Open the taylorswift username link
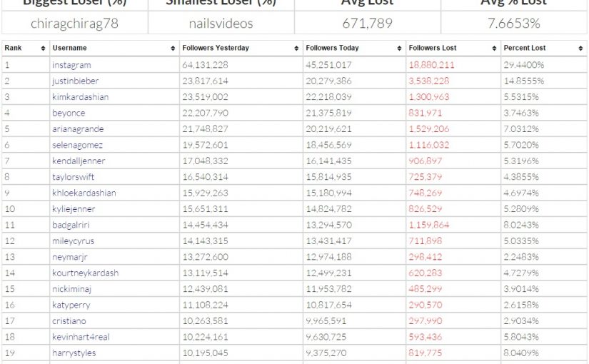 [x=73, y=177]
